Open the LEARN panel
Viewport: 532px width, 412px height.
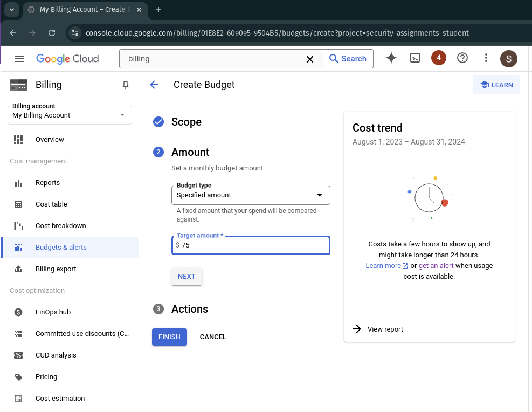pos(496,85)
